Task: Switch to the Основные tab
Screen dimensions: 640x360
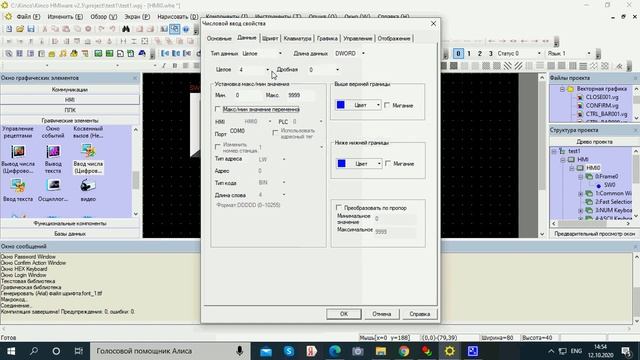Action: (219, 38)
